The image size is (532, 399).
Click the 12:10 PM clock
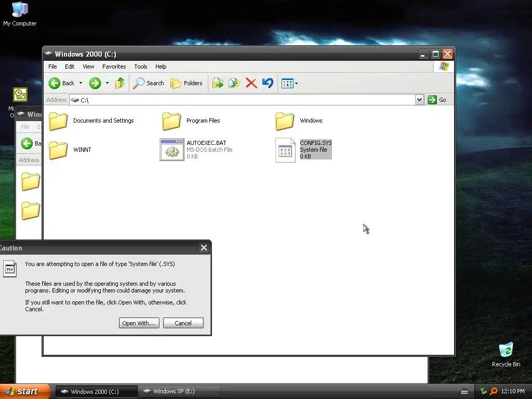coord(513,392)
